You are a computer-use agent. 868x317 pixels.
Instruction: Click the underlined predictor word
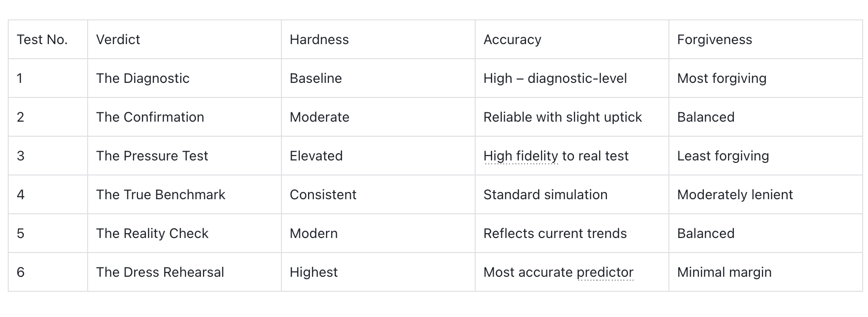point(605,272)
